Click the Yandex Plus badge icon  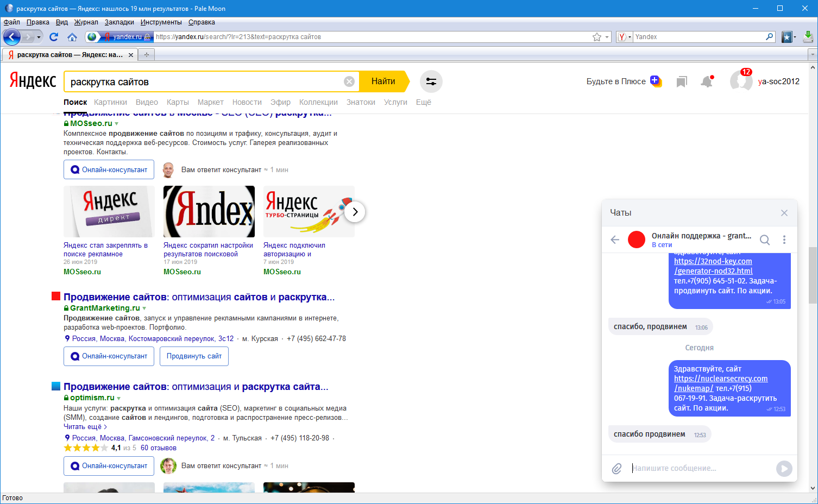click(656, 81)
